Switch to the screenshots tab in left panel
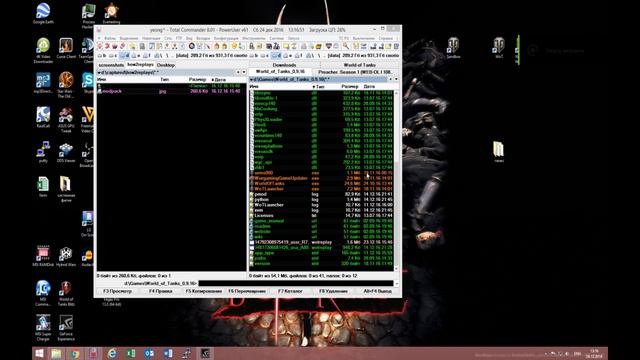 111,65
